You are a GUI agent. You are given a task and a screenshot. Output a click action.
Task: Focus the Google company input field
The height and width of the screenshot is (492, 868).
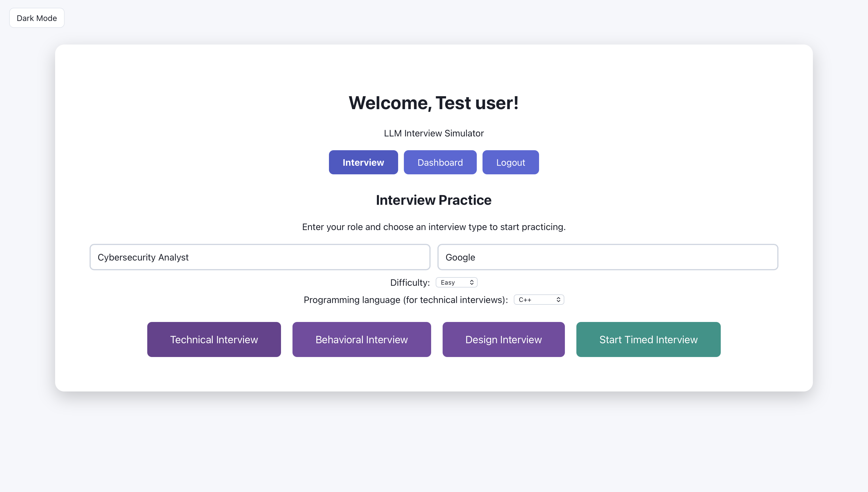coord(607,257)
